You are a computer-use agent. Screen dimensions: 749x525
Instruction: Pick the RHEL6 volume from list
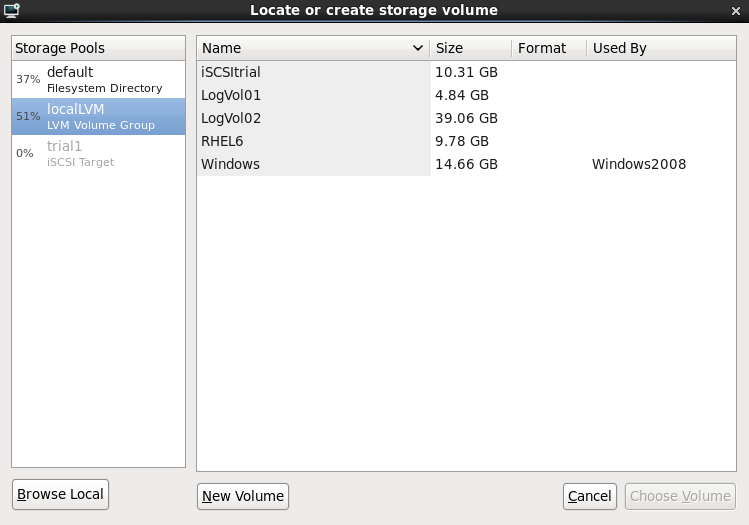pyautogui.click(x=313, y=141)
